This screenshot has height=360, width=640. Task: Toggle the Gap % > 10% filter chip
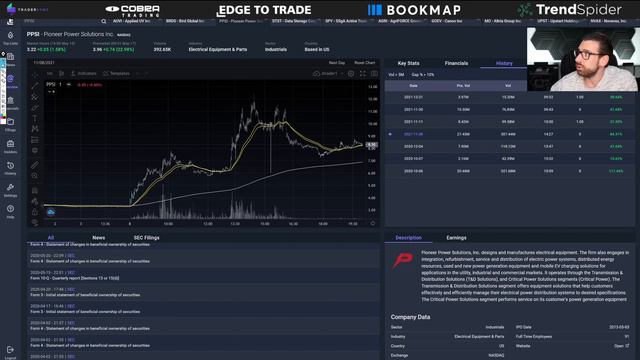[422, 75]
